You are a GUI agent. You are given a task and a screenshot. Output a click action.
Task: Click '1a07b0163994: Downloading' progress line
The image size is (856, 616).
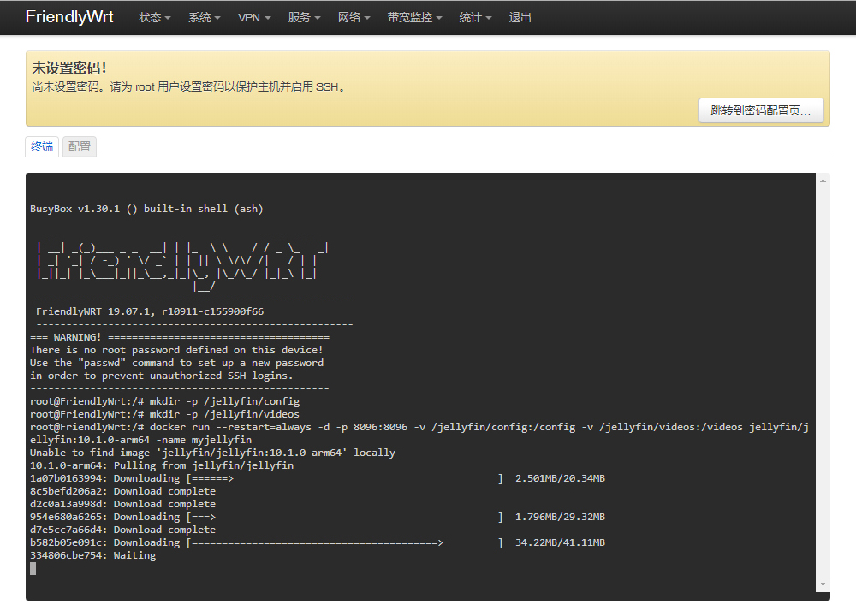point(318,478)
